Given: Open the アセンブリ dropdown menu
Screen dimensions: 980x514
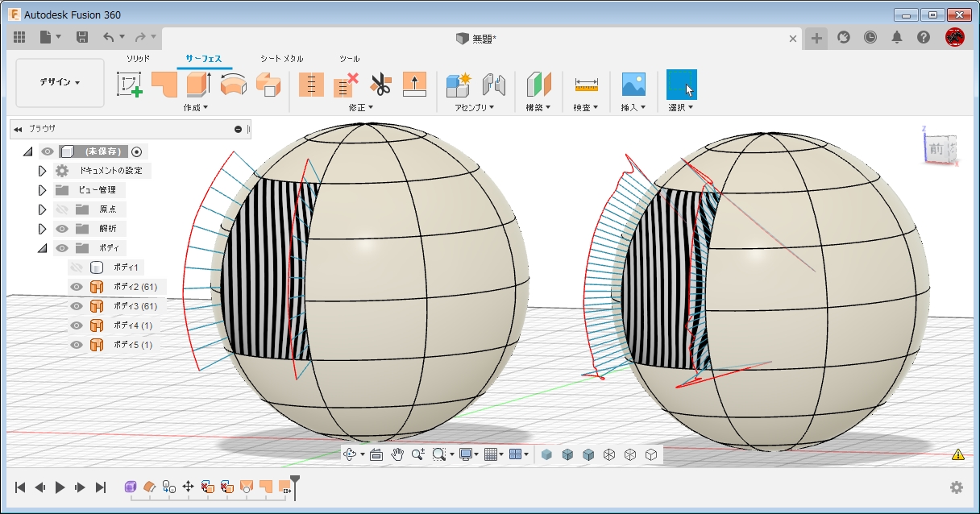Looking at the screenshot, I should [x=475, y=107].
